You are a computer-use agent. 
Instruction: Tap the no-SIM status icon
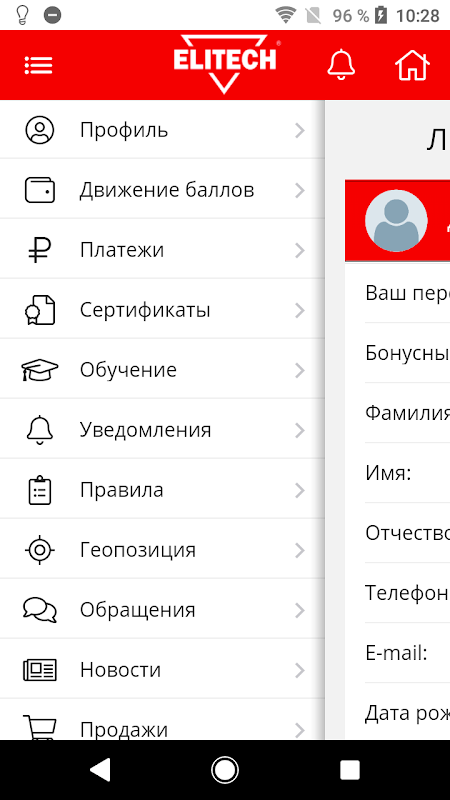point(314,15)
